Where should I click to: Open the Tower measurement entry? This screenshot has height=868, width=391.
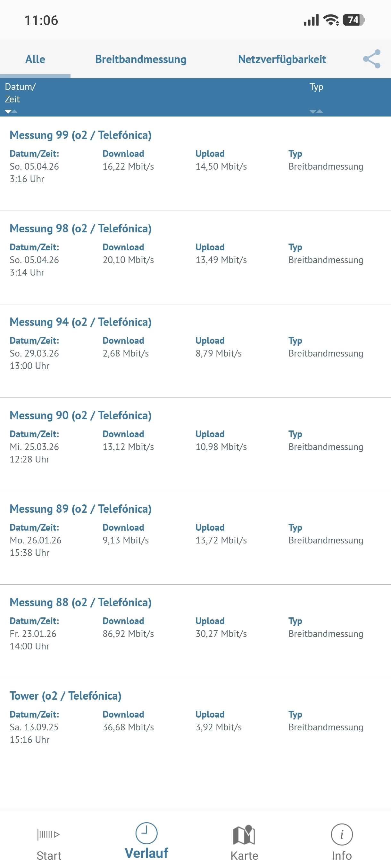(65, 695)
